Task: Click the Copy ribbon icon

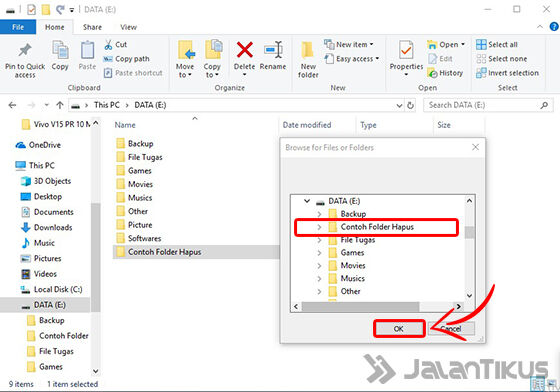Action: point(60,50)
